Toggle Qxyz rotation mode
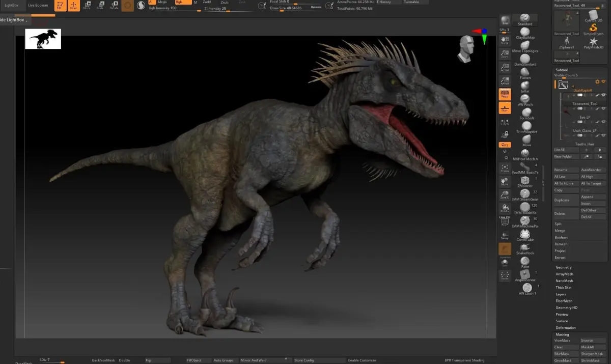The width and height of the screenshot is (611, 364). 505,145
